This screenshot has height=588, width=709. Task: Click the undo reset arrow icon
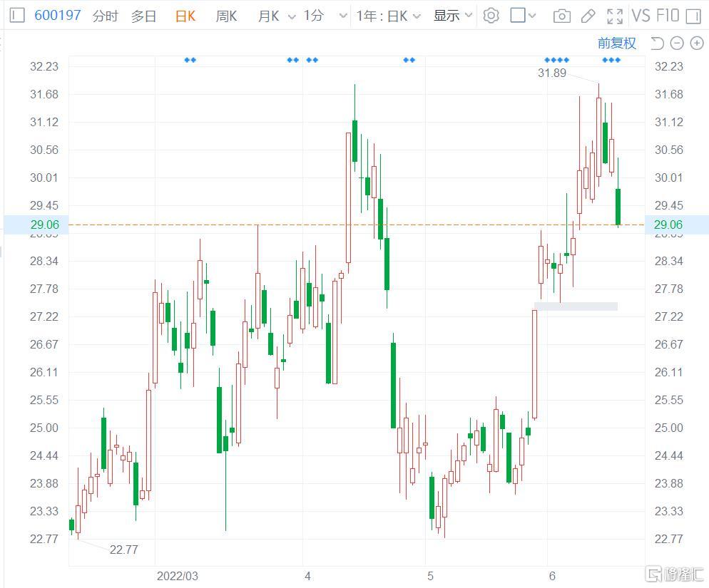click(x=657, y=43)
